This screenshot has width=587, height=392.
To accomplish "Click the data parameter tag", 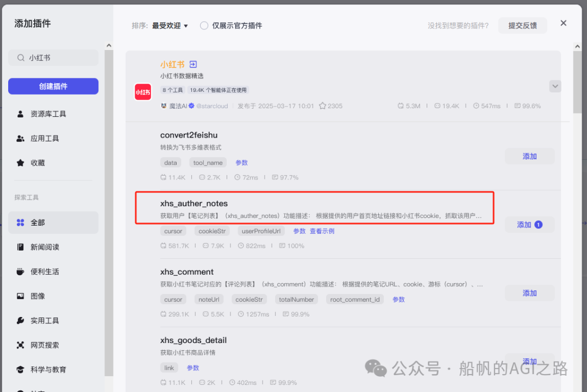I will click(x=170, y=163).
